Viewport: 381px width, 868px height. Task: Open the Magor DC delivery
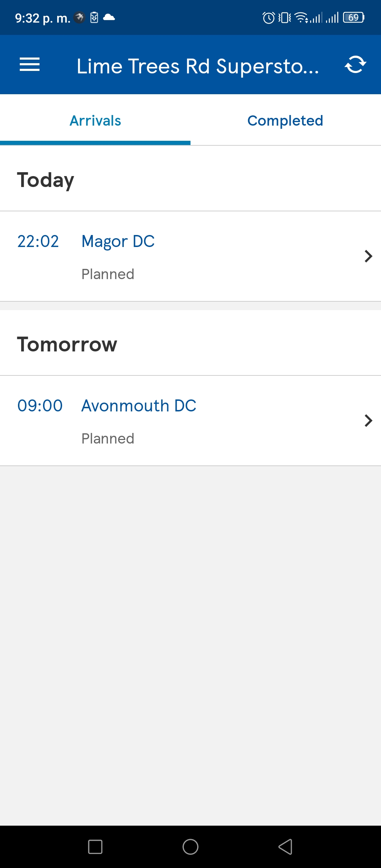(x=190, y=256)
